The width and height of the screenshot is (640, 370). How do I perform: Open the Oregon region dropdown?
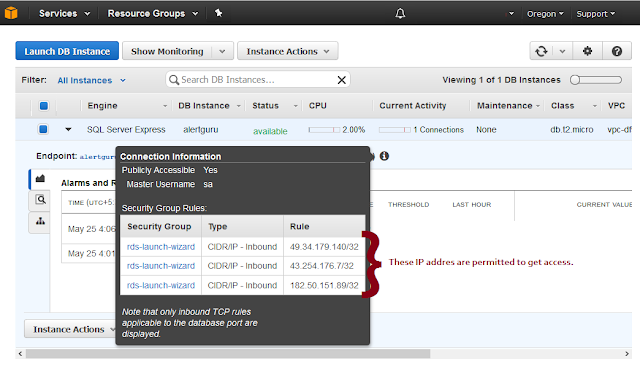pyautogui.click(x=545, y=14)
